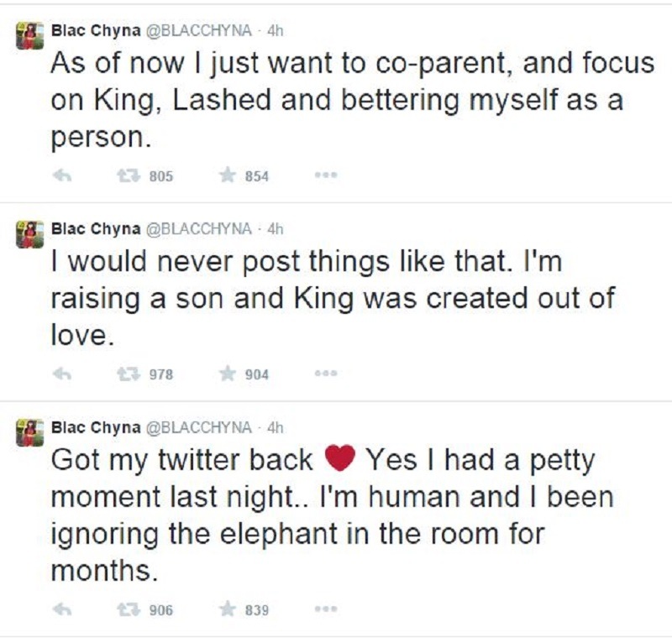
Task: Open Blac Chyna's avatar on the third tweet
Action: pyautogui.click(x=30, y=432)
